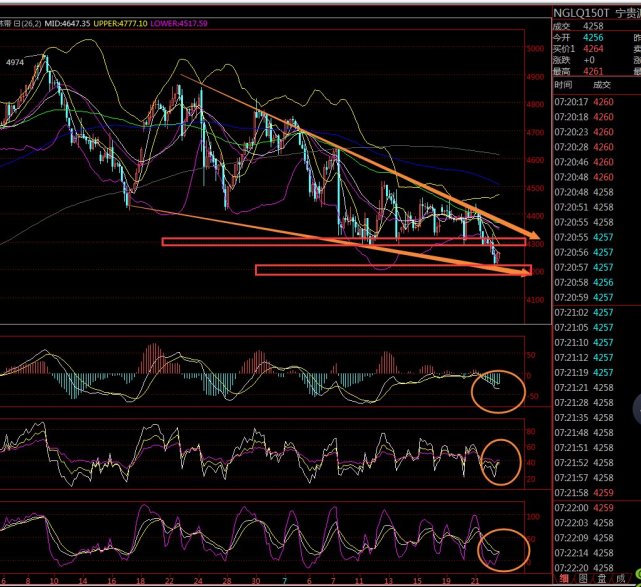Click the 今开 value 4256
The width and height of the screenshot is (641, 587).
(x=593, y=38)
